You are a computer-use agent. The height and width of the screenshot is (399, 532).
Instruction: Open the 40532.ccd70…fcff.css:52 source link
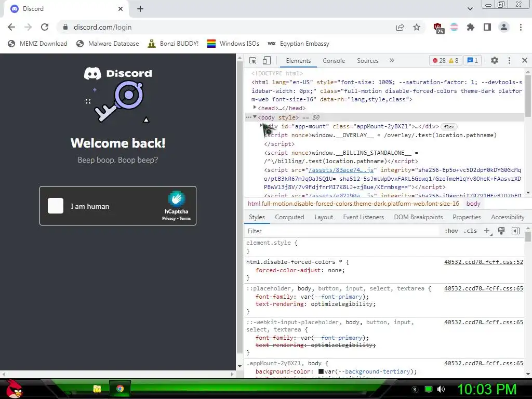coord(484,262)
